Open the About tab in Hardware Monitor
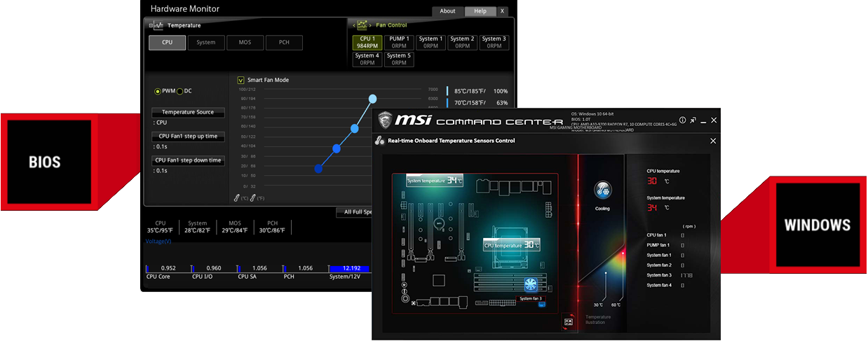868x341 pixels. point(447,11)
